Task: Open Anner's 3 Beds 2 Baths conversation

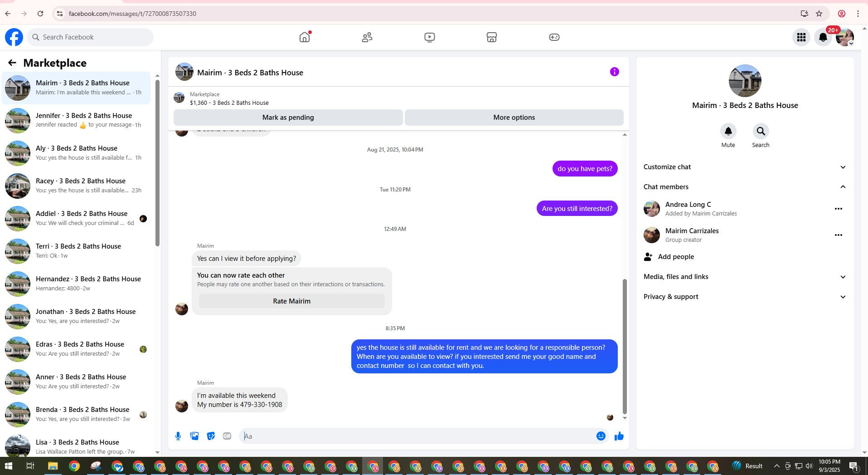Action: point(76,382)
